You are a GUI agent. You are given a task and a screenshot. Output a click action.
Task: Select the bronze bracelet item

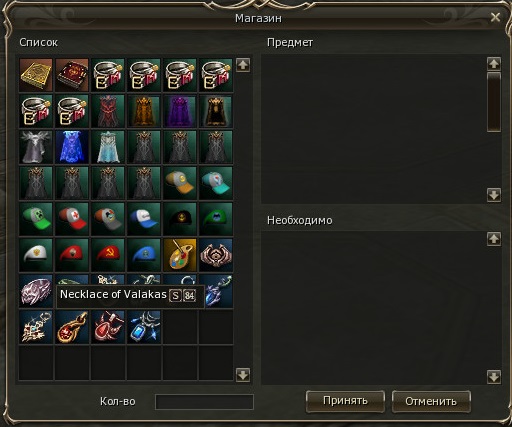(216, 255)
